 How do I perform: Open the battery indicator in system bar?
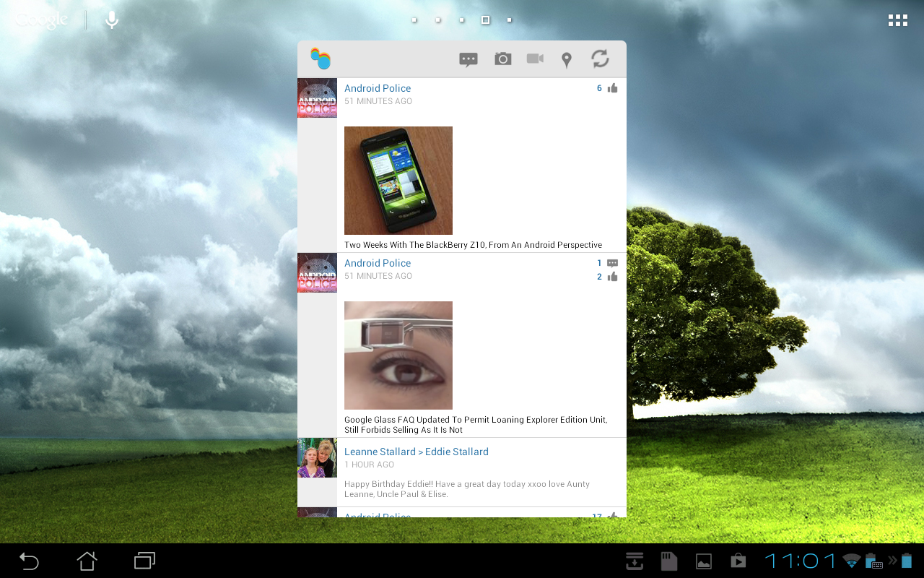(x=907, y=561)
